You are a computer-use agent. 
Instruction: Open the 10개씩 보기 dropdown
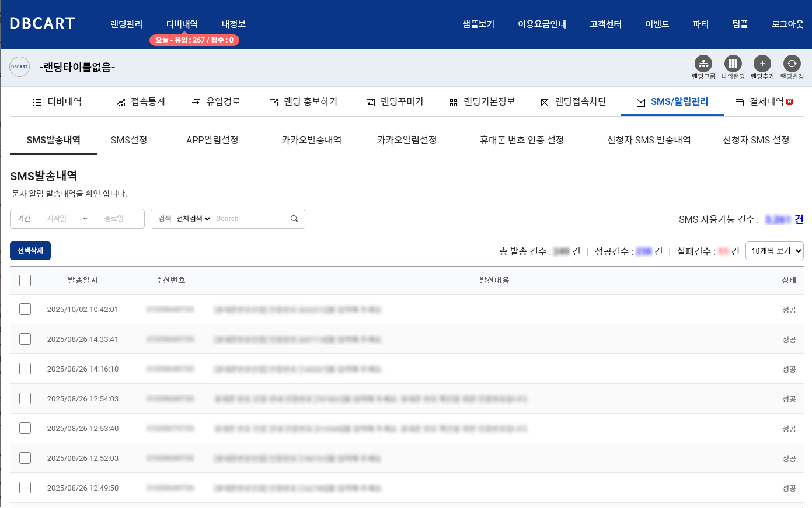point(774,251)
